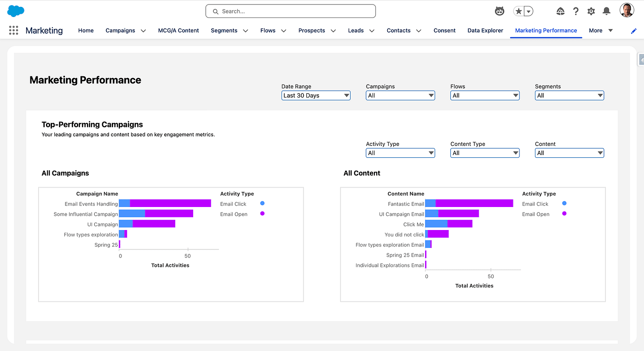Open the Segments filter dropdown
The height and width of the screenshot is (351, 644).
coord(569,95)
